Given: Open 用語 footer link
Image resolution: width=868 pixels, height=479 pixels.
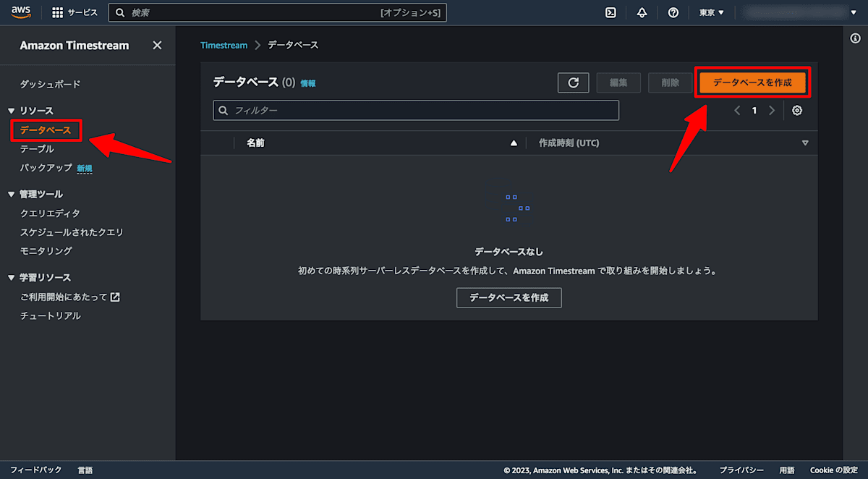Looking at the screenshot, I should tap(787, 470).
